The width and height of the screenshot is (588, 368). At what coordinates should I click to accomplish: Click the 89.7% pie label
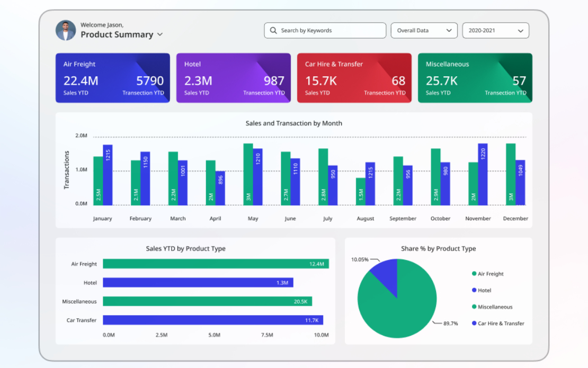click(451, 324)
